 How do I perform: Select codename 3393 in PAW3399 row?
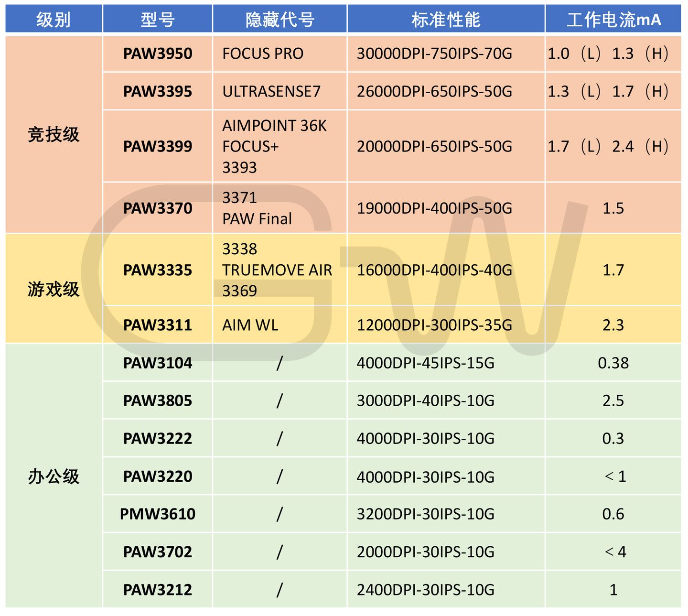click(240, 167)
